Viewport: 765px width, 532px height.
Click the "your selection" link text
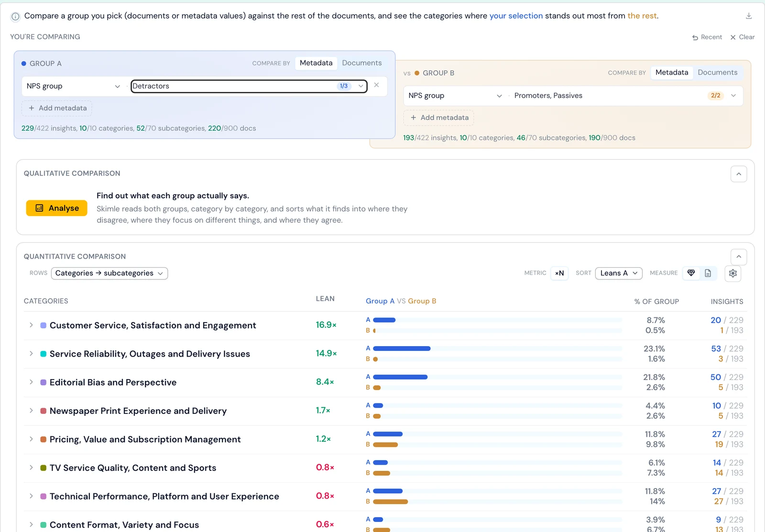tap(516, 16)
